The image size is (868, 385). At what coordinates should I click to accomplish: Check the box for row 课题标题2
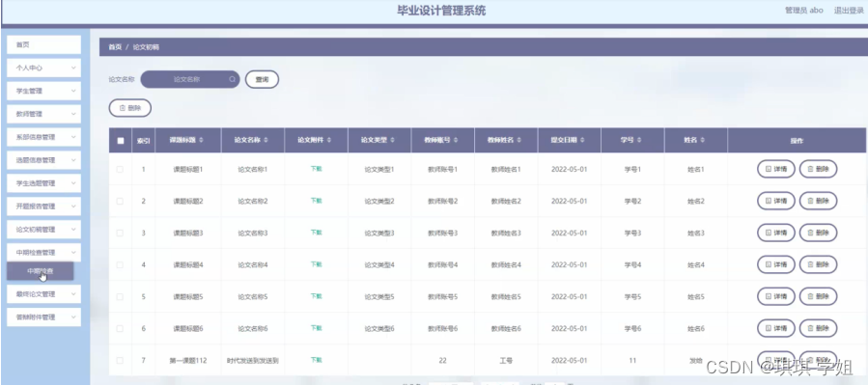point(120,201)
